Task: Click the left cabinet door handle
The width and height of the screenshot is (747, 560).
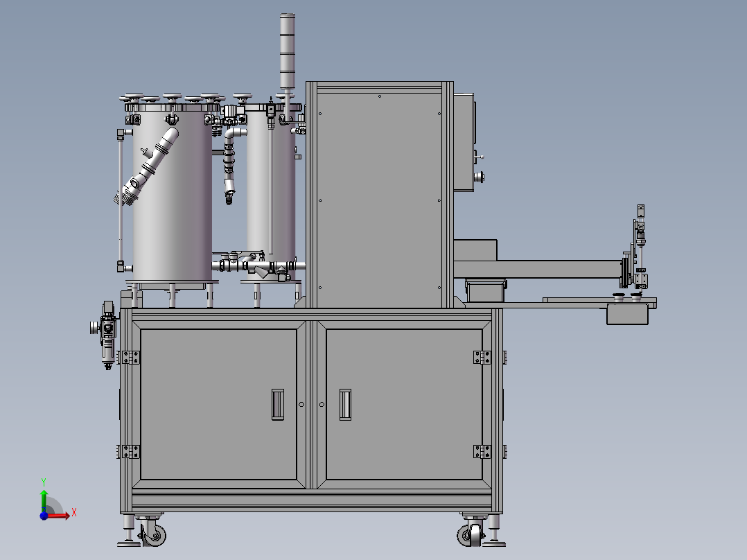Action: tap(277, 404)
